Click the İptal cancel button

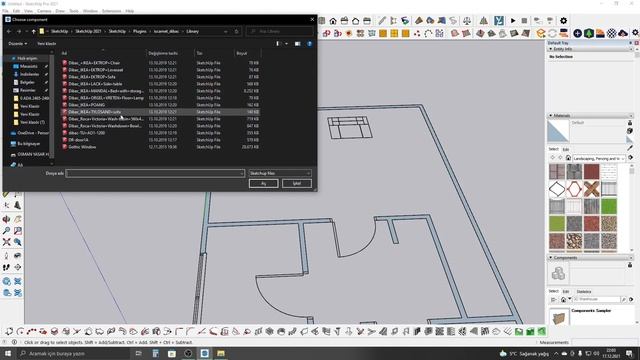tap(297, 184)
